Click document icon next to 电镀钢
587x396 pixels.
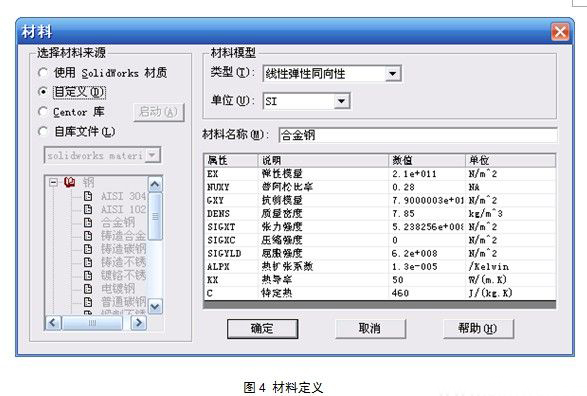pos(88,289)
